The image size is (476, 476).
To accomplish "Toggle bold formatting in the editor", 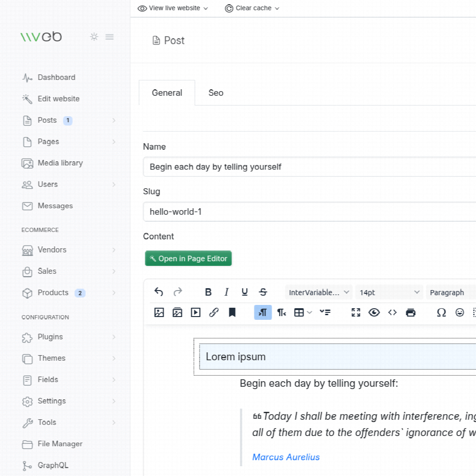I will pos(208,292).
